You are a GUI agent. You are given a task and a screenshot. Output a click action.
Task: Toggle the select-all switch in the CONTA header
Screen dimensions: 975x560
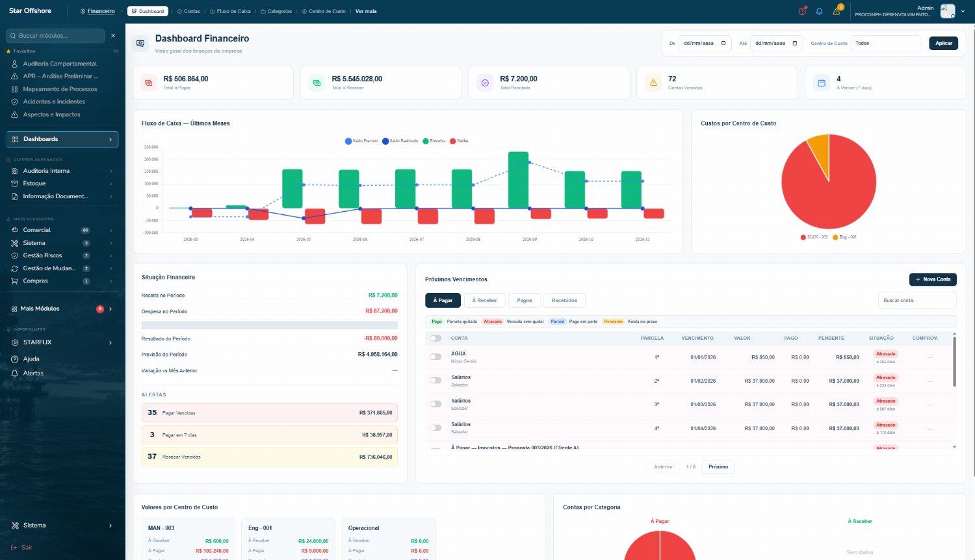[435, 338]
